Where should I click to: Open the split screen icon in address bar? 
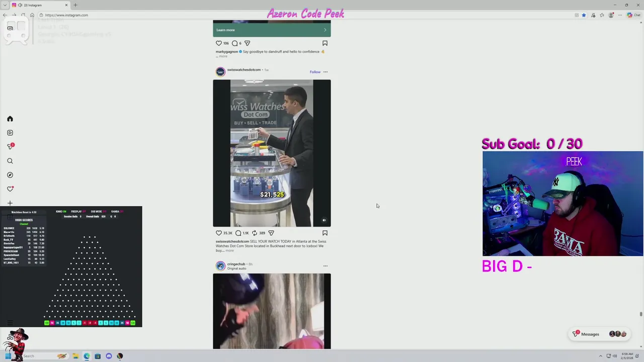577,15
